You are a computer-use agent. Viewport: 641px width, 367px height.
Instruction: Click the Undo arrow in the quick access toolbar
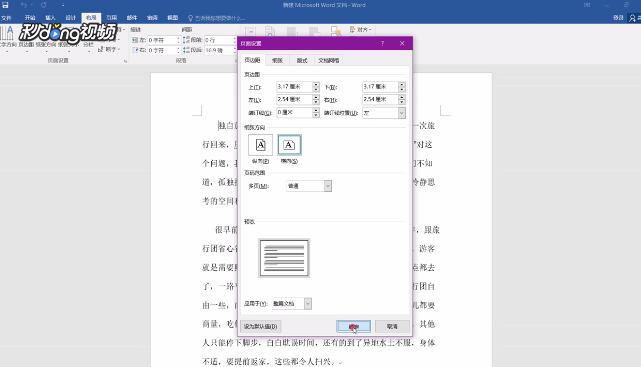(x=24, y=5)
